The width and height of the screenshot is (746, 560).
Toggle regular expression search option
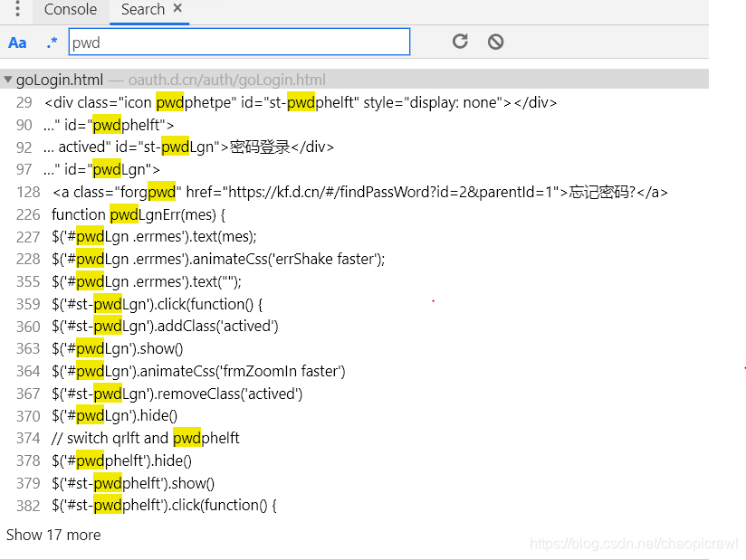(52, 43)
